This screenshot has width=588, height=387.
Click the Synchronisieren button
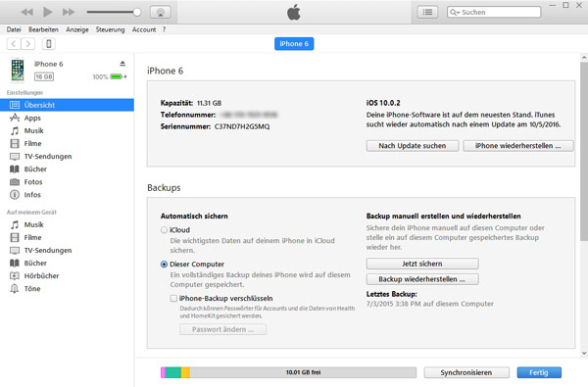[x=466, y=372]
